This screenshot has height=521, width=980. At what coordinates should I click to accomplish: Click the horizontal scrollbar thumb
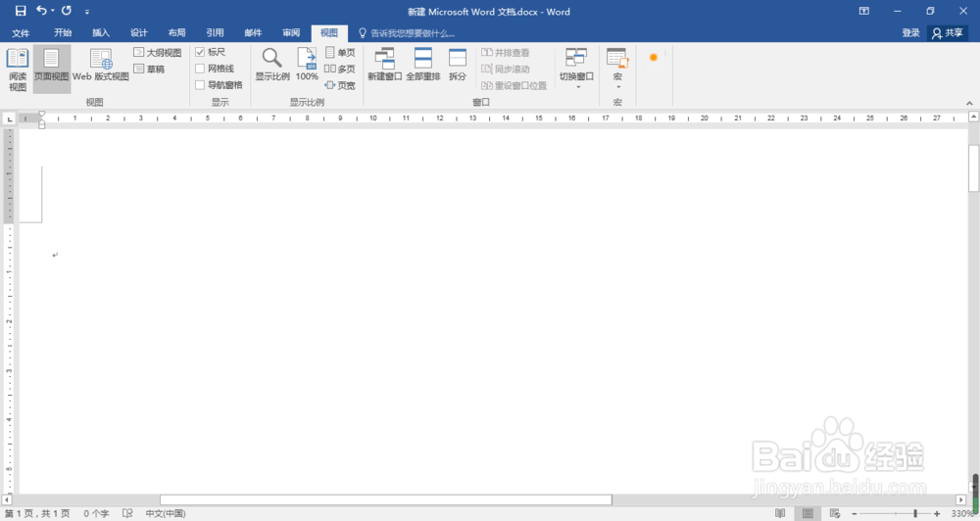(385, 499)
